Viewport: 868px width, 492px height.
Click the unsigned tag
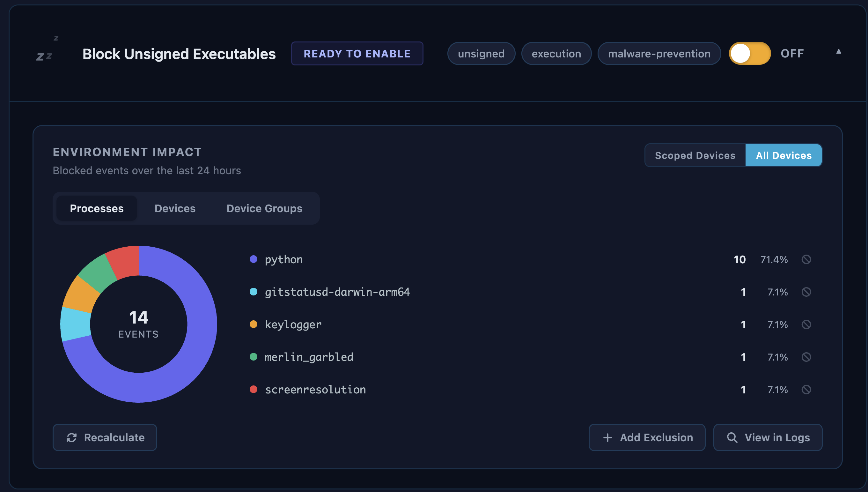click(481, 53)
